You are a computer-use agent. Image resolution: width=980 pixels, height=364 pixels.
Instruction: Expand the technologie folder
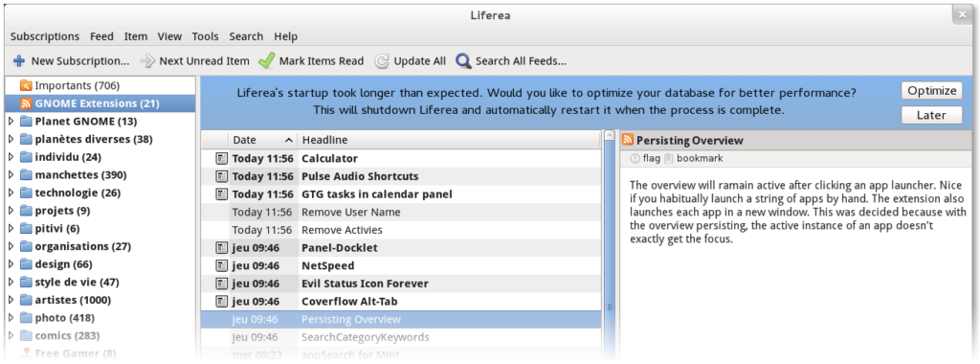tap(11, 193)
